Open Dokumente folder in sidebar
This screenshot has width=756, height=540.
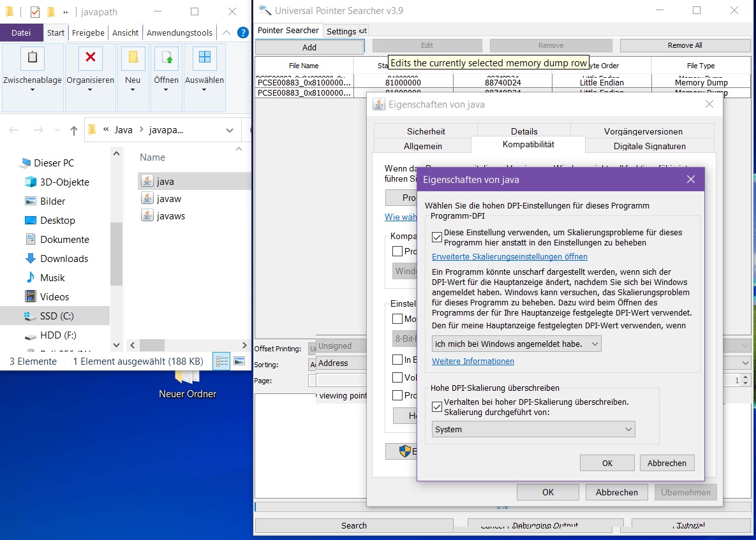[64, 240]
